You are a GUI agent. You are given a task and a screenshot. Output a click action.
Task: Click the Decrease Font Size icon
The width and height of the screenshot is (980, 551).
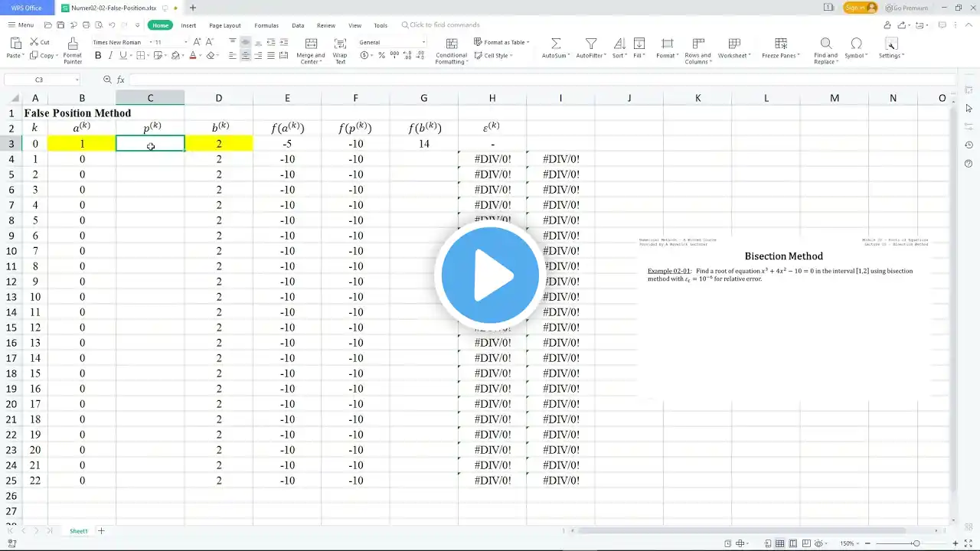(x=210, y=42)
